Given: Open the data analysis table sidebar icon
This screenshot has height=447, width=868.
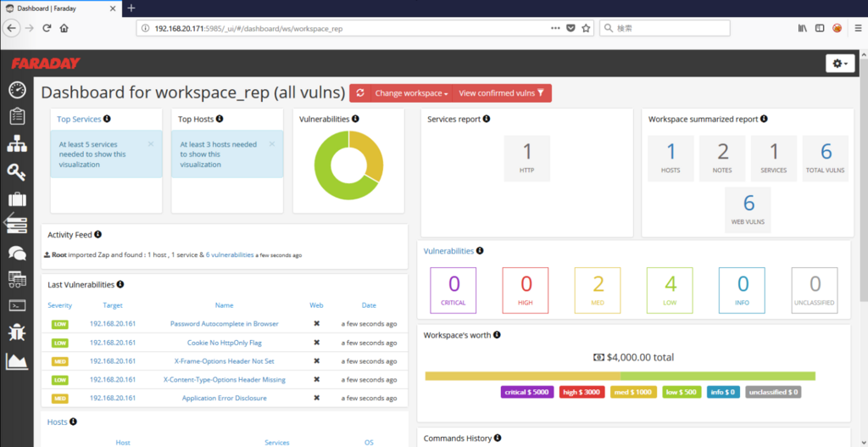Looking at the screenshot, I should tap(17, 279).
